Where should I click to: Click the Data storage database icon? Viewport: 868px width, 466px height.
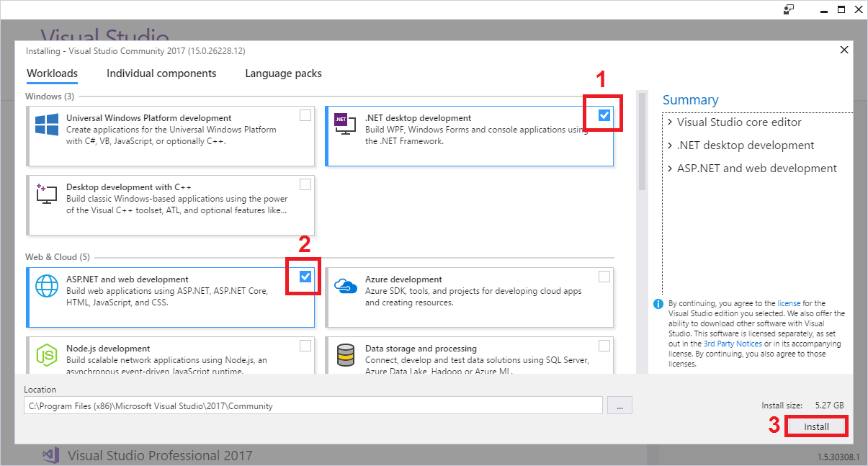click(346, 355)
